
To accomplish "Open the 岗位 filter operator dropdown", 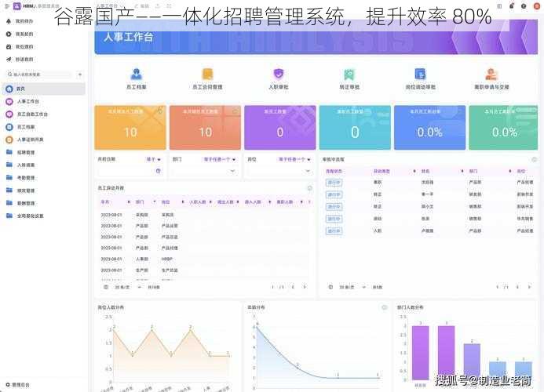I will [x=294, y=159].
